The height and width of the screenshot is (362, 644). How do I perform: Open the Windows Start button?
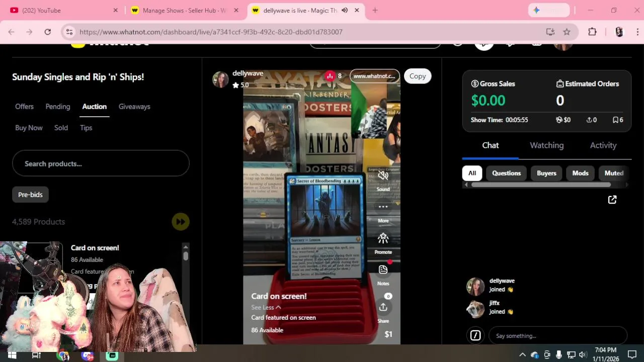(x=12, y=355)
